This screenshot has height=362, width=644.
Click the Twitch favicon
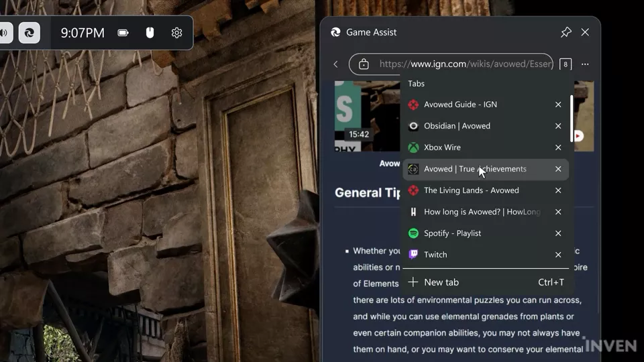413,255
